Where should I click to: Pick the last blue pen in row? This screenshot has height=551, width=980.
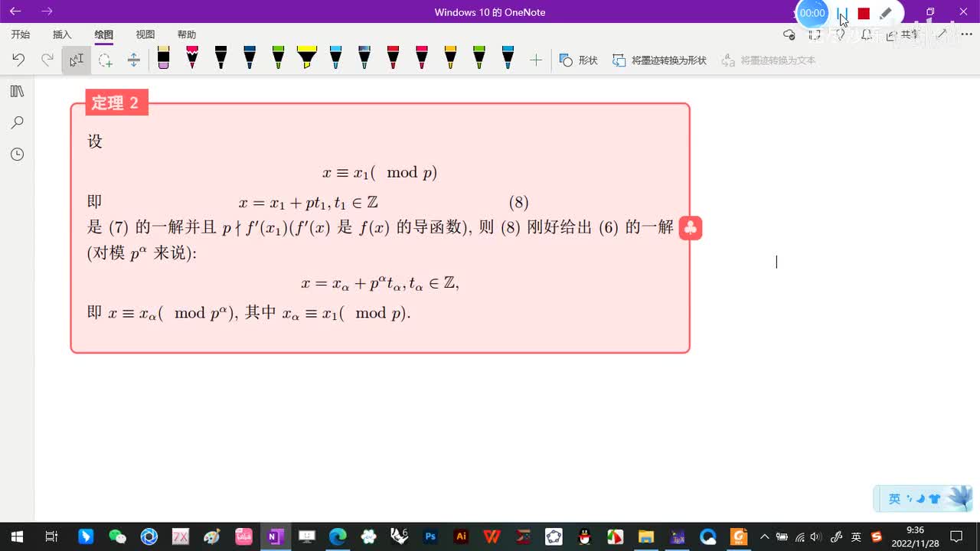click(508, 57)
